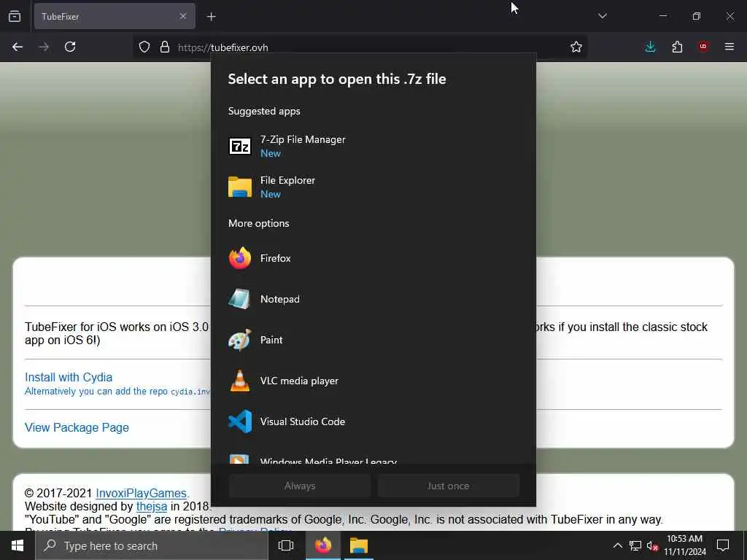This screenshot has height=560, width=747.
Task: Click the Always button
Action: click(x=300, y=486)
